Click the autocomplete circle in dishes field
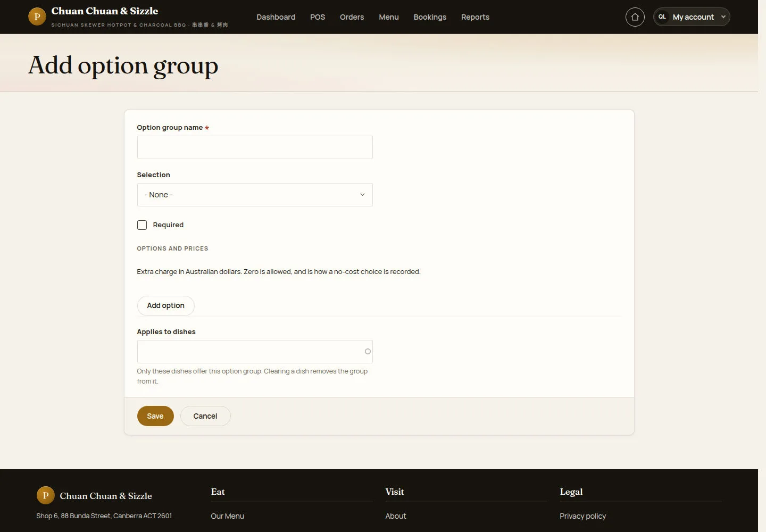The image size is (766, 532). tap(368, 352)
